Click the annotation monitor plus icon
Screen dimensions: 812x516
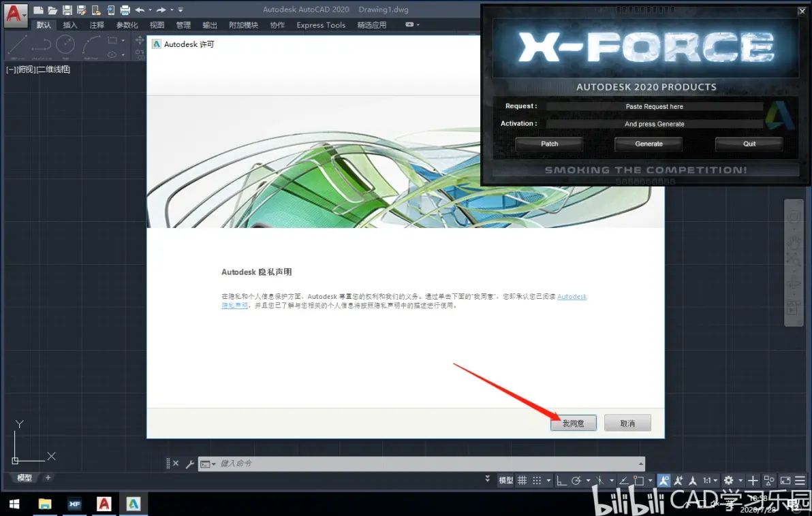(x=753, y=481)
